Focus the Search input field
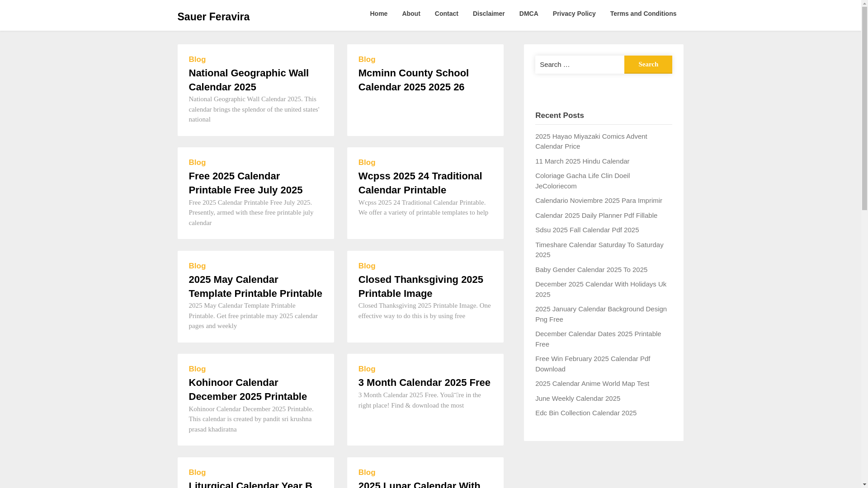Image resolution: width=868 pixels, height=488 pixels. (x=579, y=65)
